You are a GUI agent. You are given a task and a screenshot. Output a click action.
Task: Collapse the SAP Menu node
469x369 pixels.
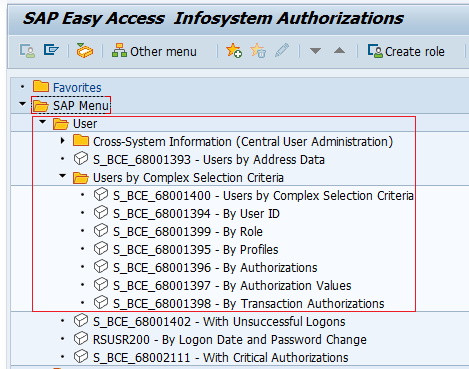(x=22, y=104)
